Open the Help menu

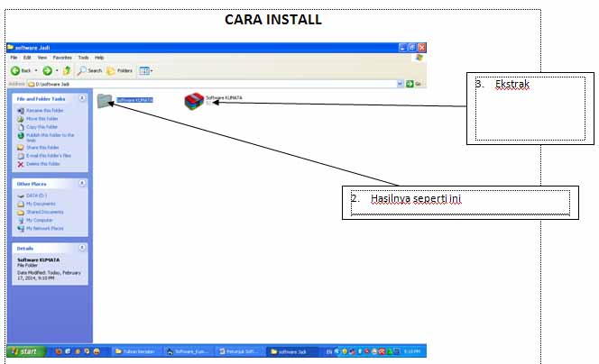tap(99, 58)
